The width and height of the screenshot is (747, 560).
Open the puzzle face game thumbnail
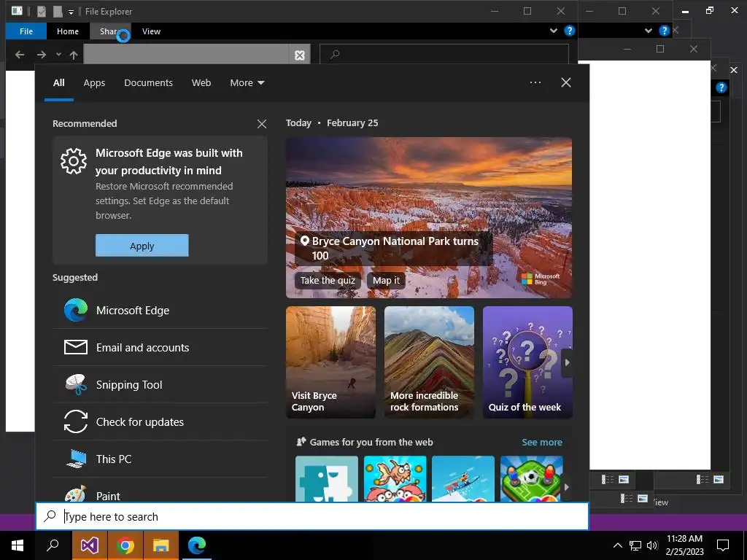[x=327, y=478]
